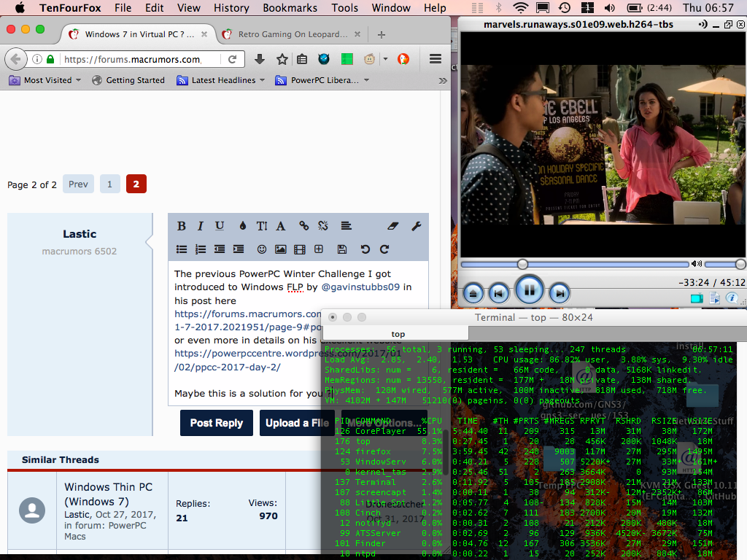This screenshot has width=747, height=560.
Task: Skip to next track in CorePlayer
Action: [x=560, y=293]
